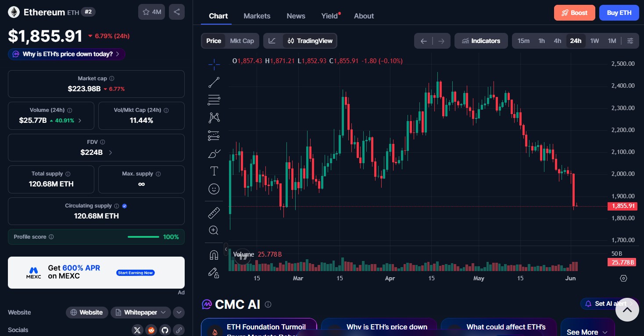Expand FDV details chevron

(x=110, y=153)
